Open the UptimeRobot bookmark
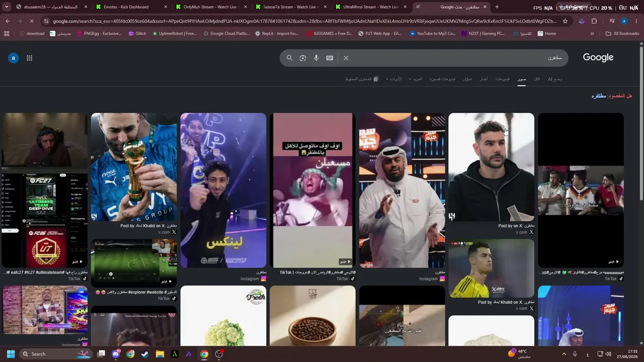644x362 pixels. (174, 34)
